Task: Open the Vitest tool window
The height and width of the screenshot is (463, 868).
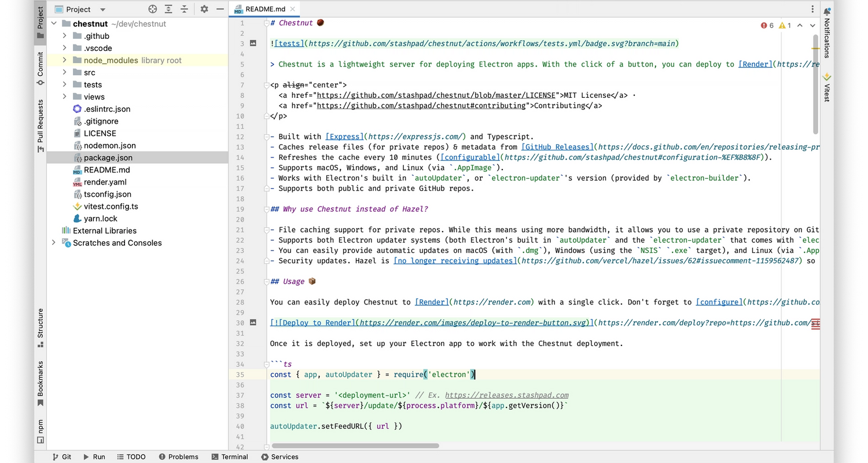Action: [827, 87]
